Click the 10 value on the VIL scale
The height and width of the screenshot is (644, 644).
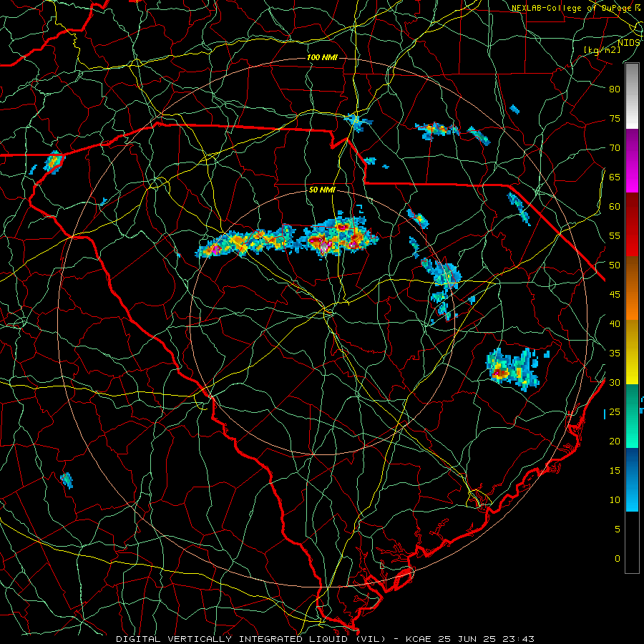click(615, 500)
